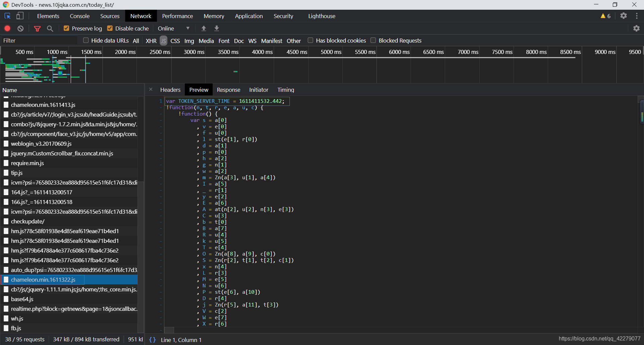Clear the network log
Screen dimensions: 644x345
(x=20, y=28)
